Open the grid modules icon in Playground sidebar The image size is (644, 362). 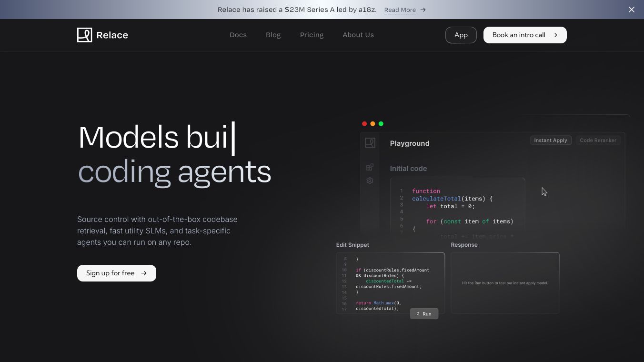370,167
